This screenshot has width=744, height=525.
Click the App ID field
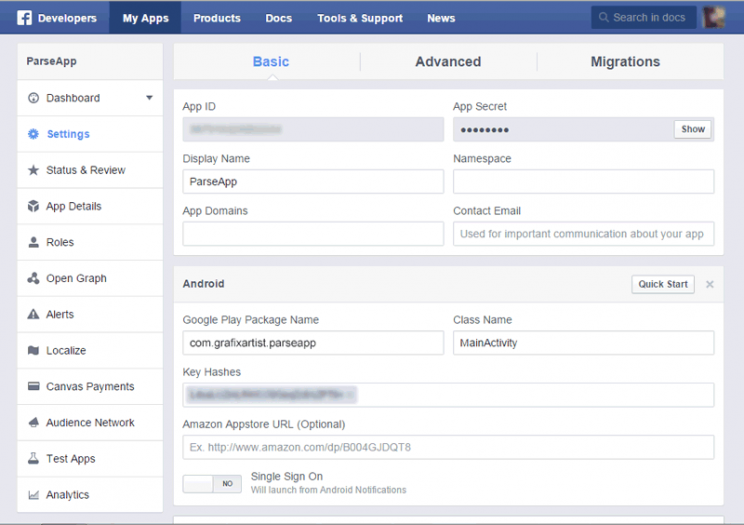[313, 129]
